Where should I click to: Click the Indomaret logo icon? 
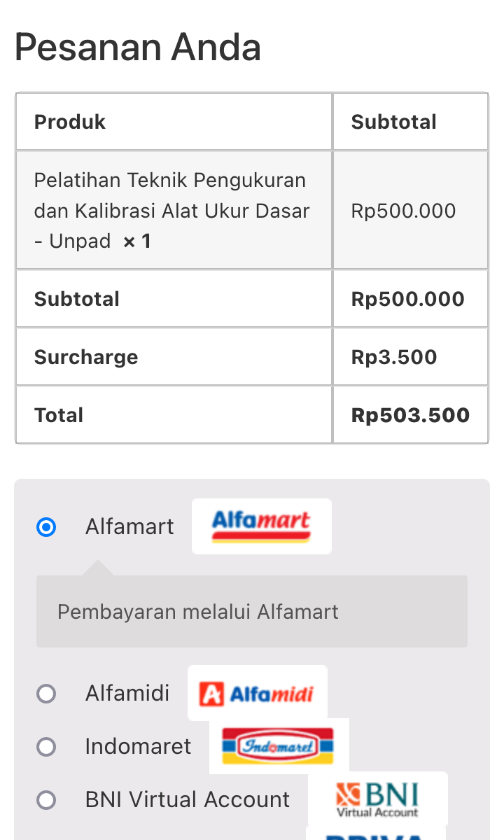pyautogui.click(x=279, y=746)
